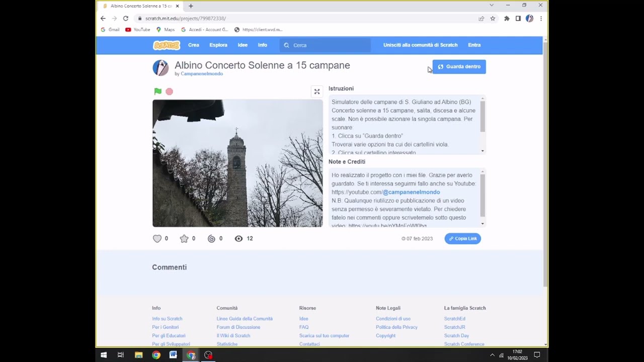This screenshot has height=362, width=644.
Task: Open the YouTube bookmark
Action: [x=138, y=30]
